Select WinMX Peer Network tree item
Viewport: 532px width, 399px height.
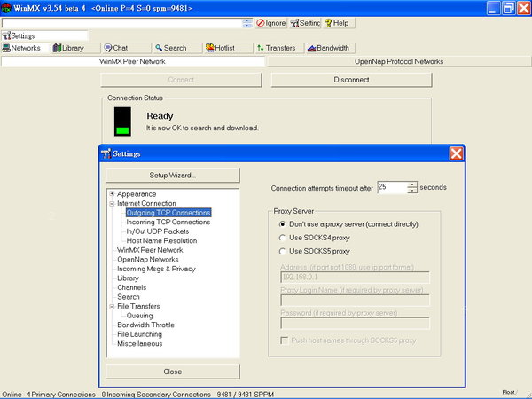tap(150, 250)
